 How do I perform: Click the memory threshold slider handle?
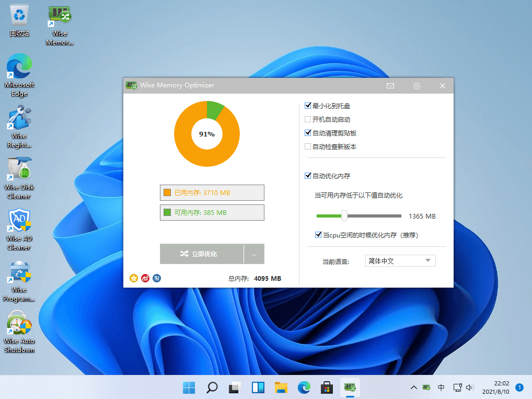click(x=344, y=216)
